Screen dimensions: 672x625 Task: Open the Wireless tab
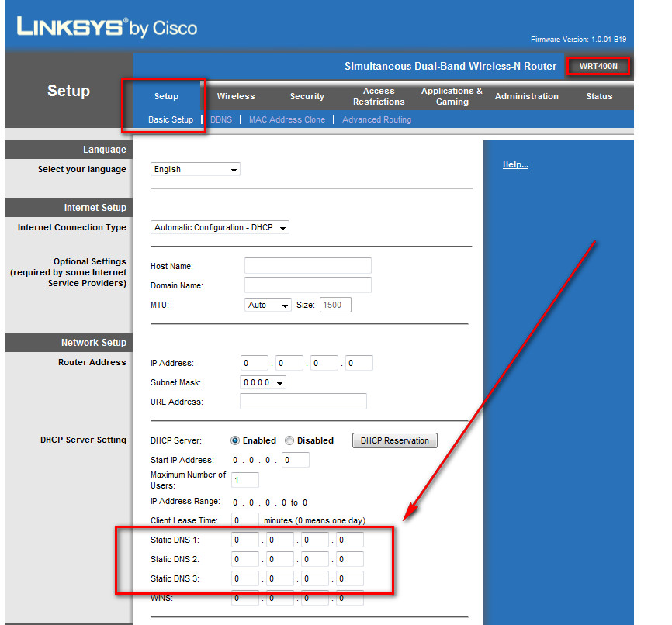(236, 96)
